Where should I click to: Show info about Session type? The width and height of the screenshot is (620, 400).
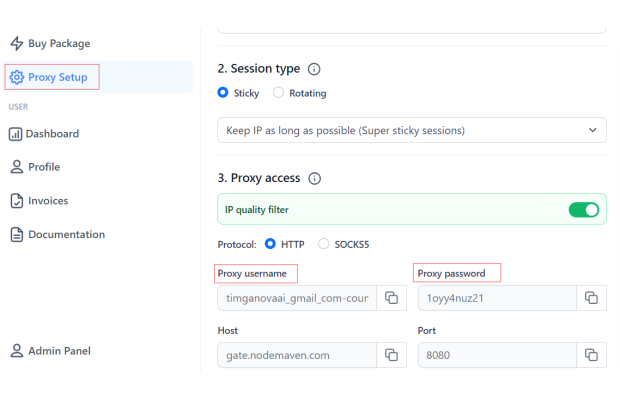[314, 70]
